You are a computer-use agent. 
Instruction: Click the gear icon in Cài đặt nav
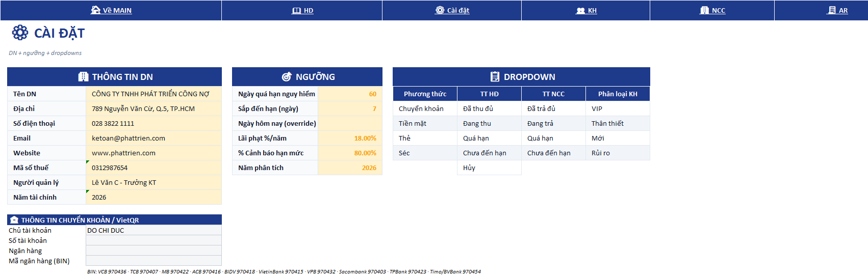(440, 10)
